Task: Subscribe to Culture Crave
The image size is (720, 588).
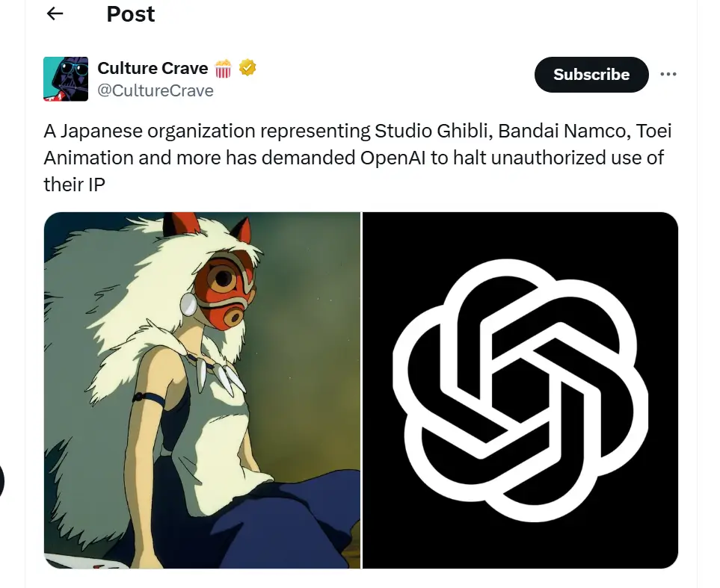Action: pos(591,75)
